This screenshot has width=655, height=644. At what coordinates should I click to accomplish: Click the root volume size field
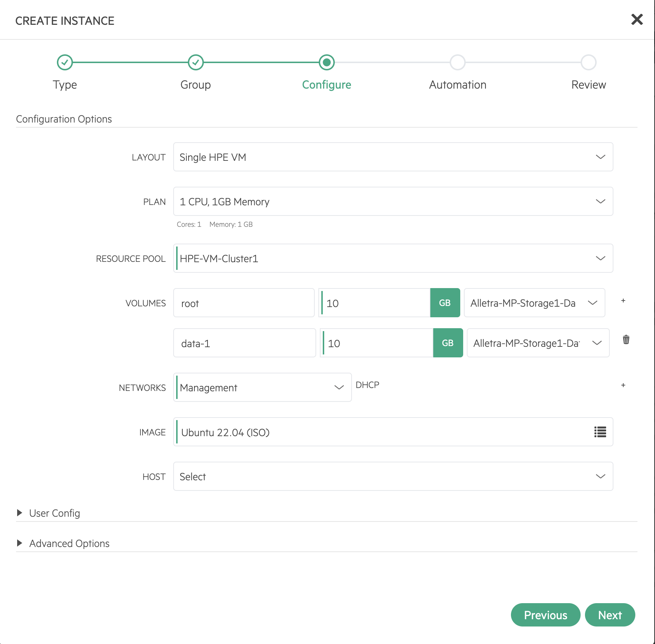375,303
